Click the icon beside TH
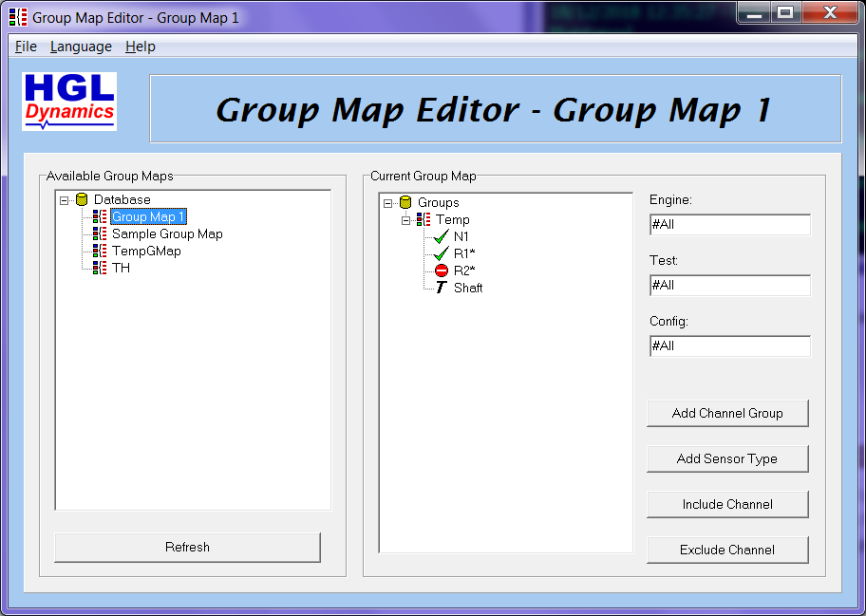 [x=100, y=268]
